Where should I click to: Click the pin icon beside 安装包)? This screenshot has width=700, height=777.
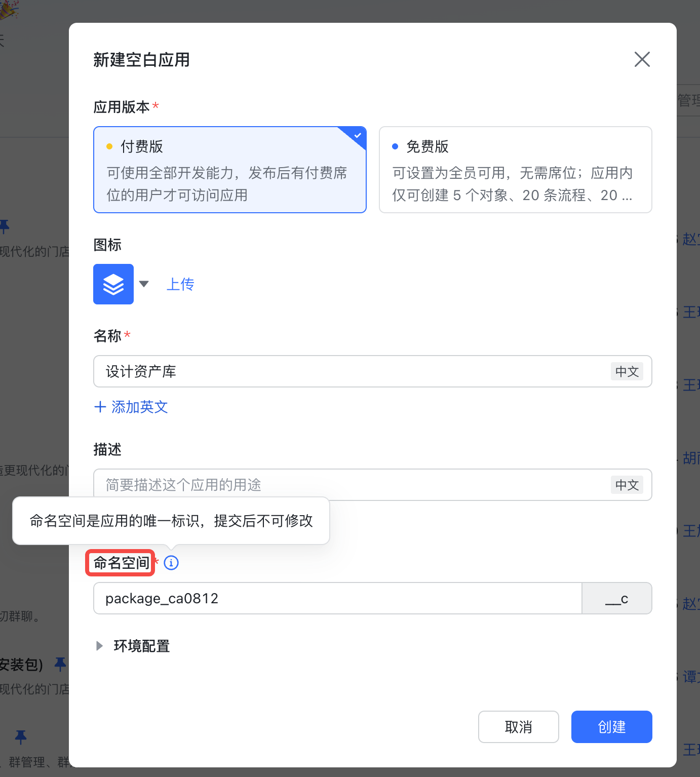point(60,664)
